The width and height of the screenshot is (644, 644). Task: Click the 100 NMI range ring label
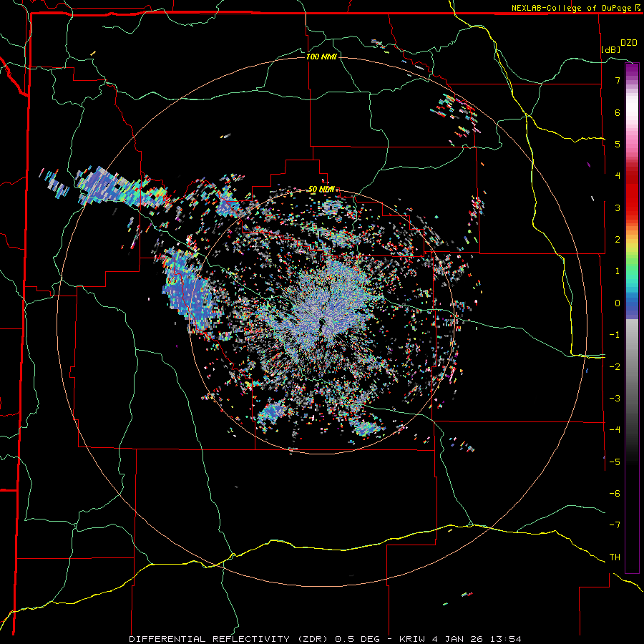321,57
